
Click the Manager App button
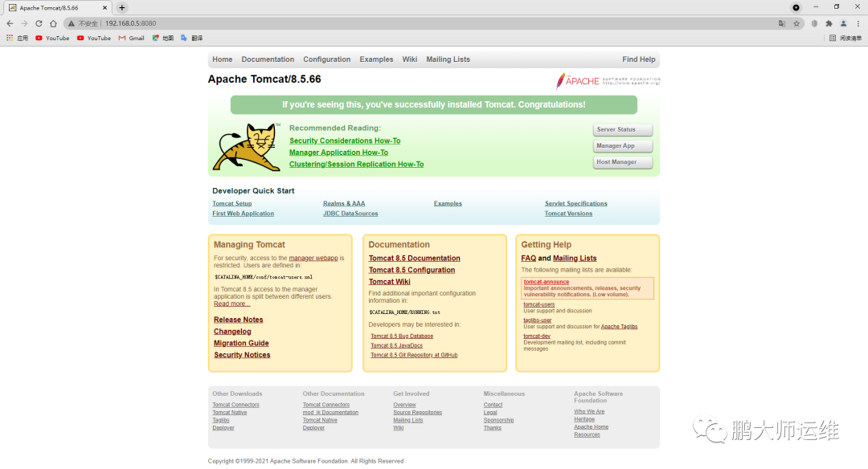click(x=623, y=146)
